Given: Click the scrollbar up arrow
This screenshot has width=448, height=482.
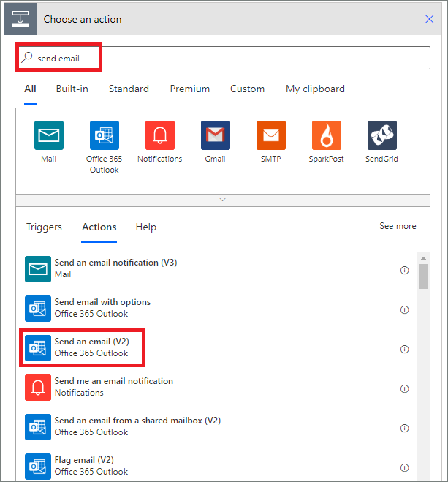Looking at the screenshot, I should coord(423,258).
